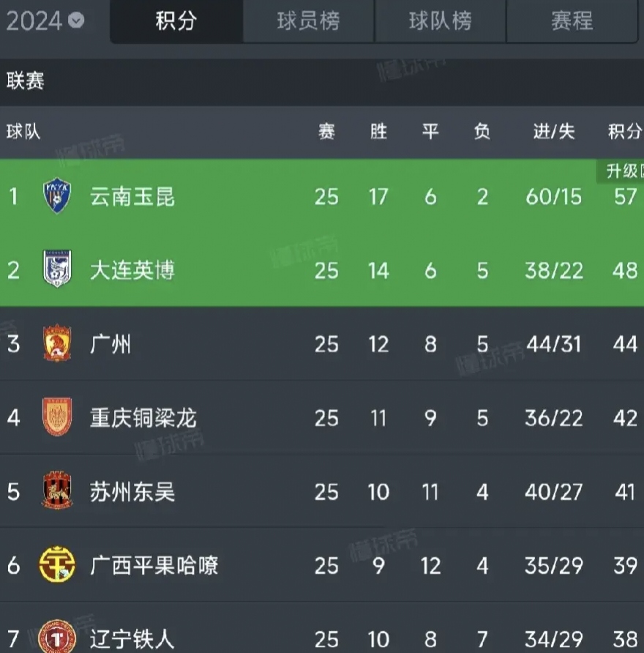Select the 辽宁铁人 standings row
644x653 pixels.
tap(322, 637)
